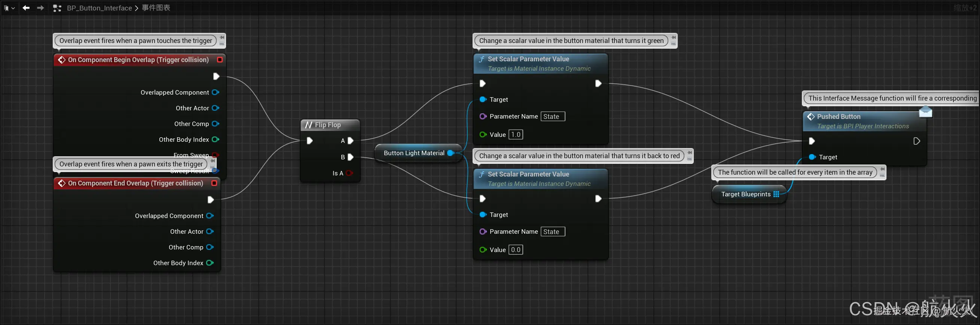Edit the State field on Value 0.0 node
This screenshot has height=325, width=980.
pyautogui.click(x=553, y=232)
